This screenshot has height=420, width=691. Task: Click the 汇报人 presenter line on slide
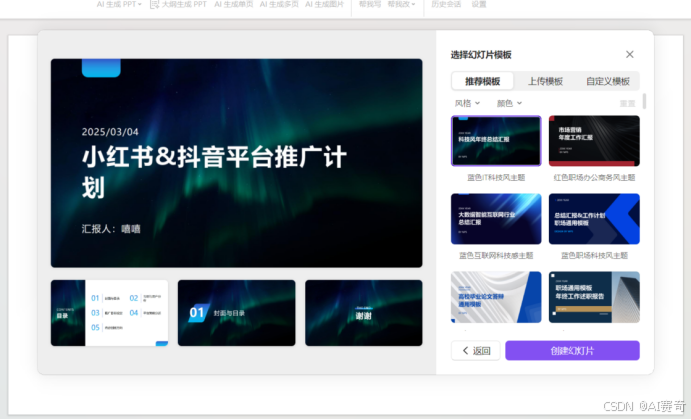(x=111, y=229)
